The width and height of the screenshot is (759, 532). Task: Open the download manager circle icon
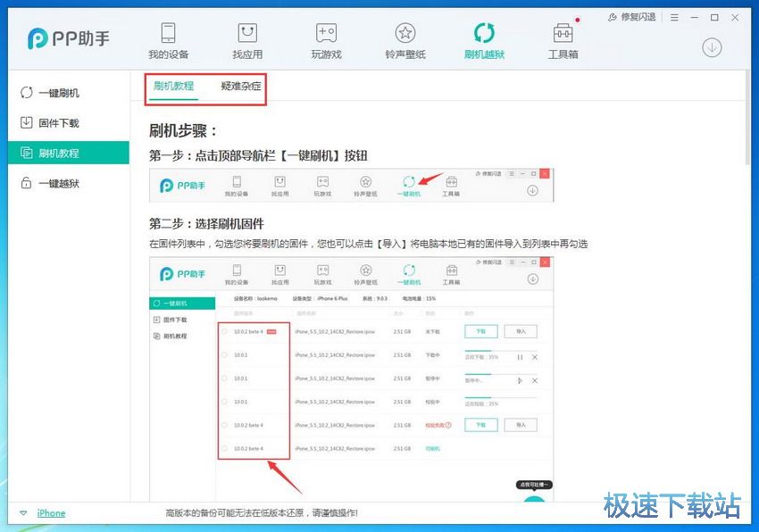click(712, 47)
